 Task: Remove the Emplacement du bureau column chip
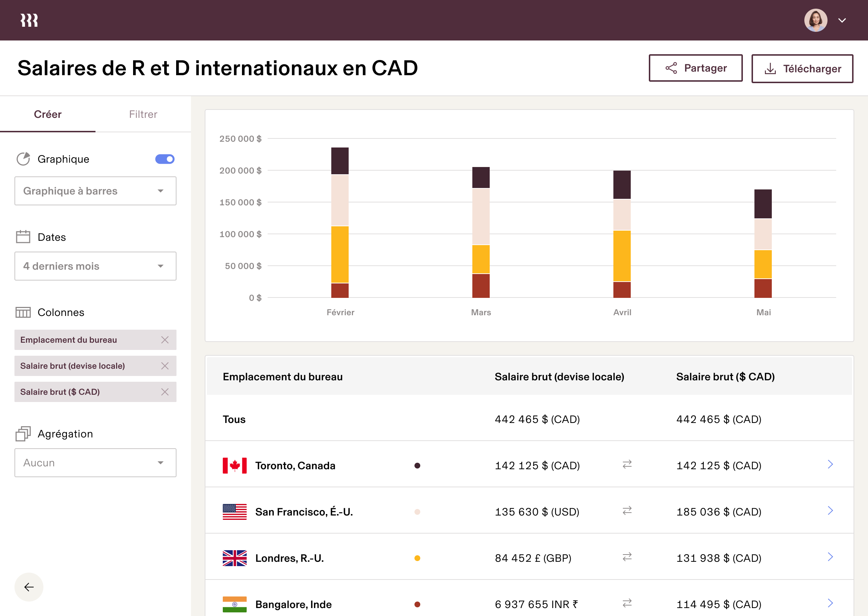[165, 340]
